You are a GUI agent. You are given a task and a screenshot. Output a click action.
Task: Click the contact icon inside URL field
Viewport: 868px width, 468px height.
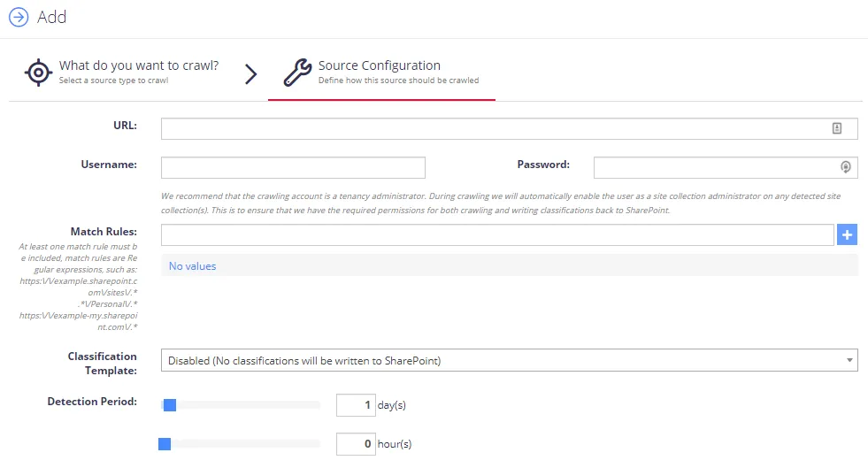(x=837, y=128)
